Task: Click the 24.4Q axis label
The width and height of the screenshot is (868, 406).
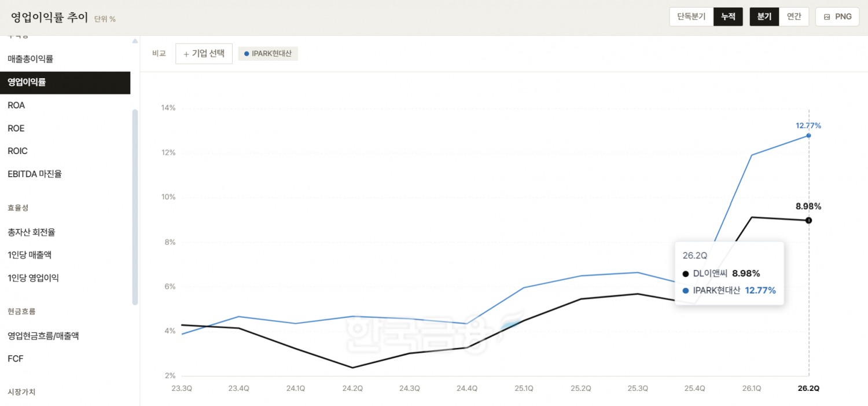Action: tap(466, 389)
